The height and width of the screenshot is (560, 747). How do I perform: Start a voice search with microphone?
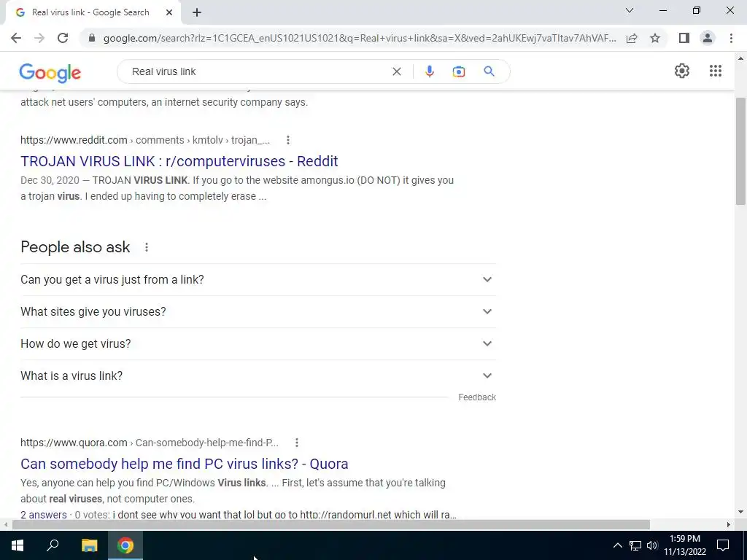pos(429,71)
